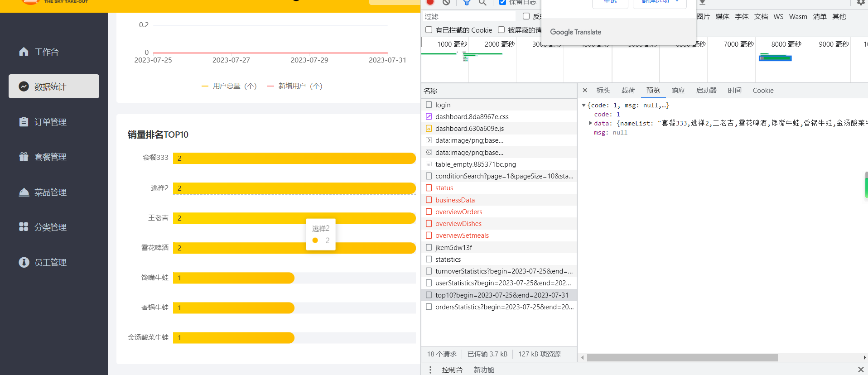Open network search magnifier

[482, 2]
